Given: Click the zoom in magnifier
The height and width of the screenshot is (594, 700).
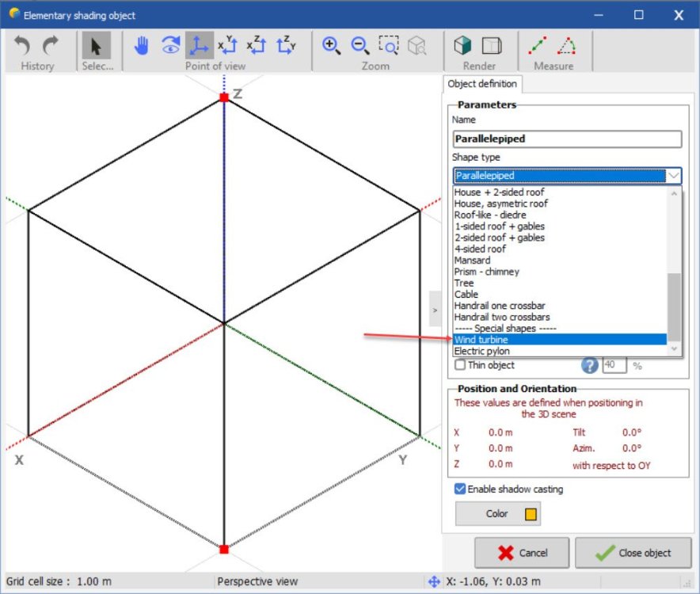Looking at the screenshot, I should pos(331,46).
